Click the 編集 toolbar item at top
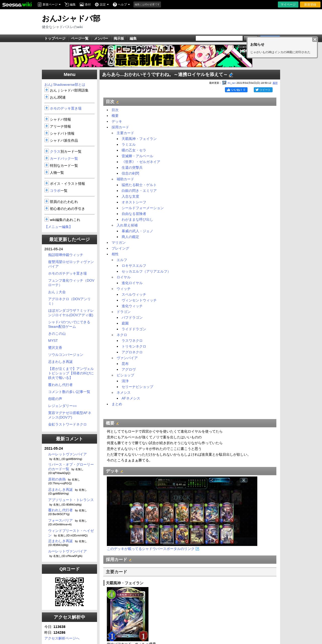This screenshot has height=644, width=322. click(70, 5)
